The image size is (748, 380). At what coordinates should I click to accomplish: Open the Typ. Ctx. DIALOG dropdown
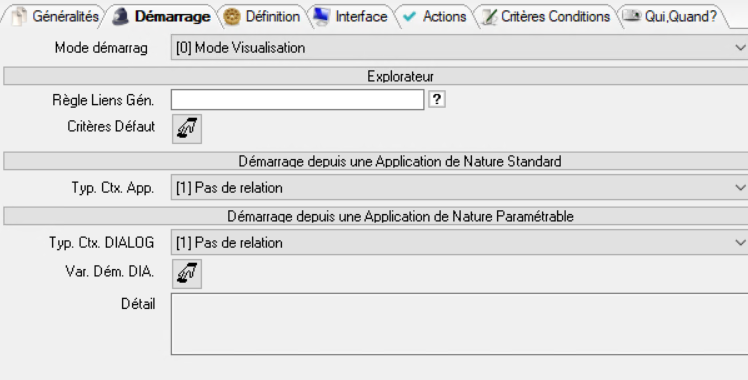point(459,242)
